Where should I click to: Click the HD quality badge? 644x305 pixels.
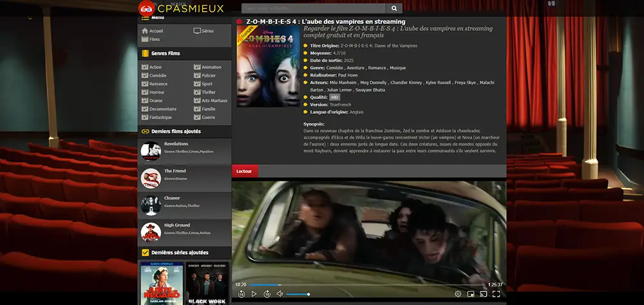click(334, 97)
